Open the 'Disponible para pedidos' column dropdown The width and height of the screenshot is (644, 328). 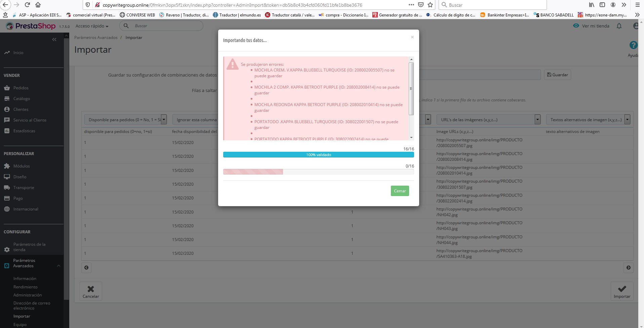(125, 120)
